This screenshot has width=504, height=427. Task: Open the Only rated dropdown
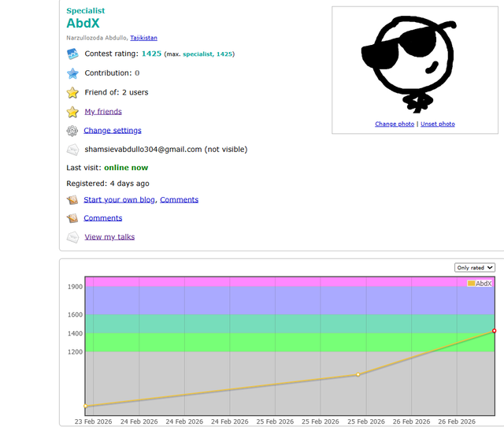pyautogui.click(x=474, y=268)
